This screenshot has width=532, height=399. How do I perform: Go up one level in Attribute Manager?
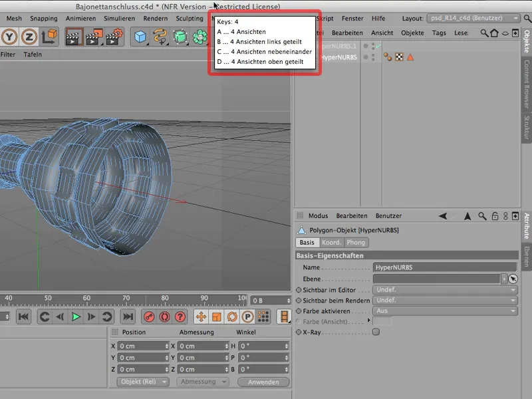coord(467,215)
